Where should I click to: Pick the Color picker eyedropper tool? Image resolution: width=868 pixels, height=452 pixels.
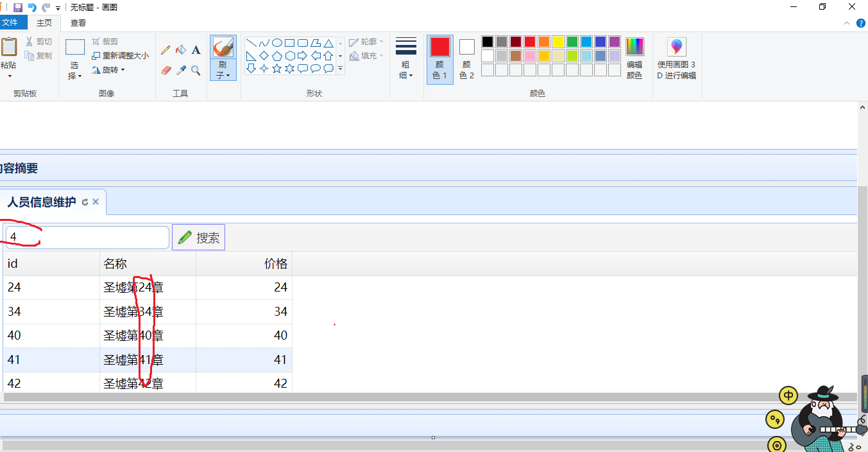coord(180,70)
